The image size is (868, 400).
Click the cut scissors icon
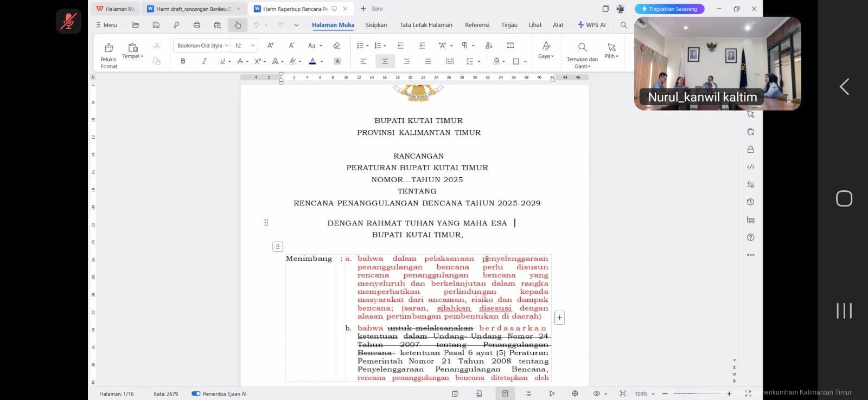click(157, 46)
